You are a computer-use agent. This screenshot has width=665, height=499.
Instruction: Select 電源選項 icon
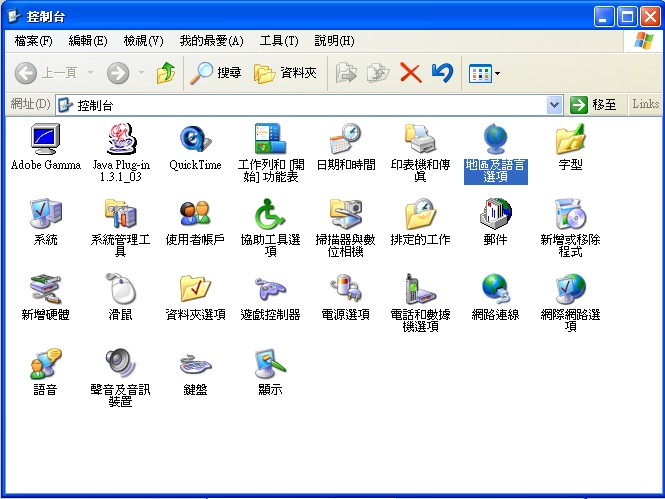346,289
